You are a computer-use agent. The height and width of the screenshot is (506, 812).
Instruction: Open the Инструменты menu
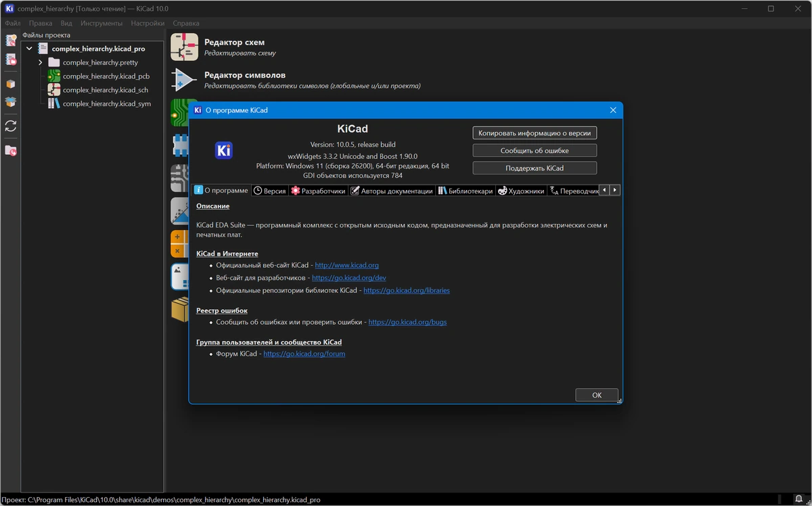[101, 23]
